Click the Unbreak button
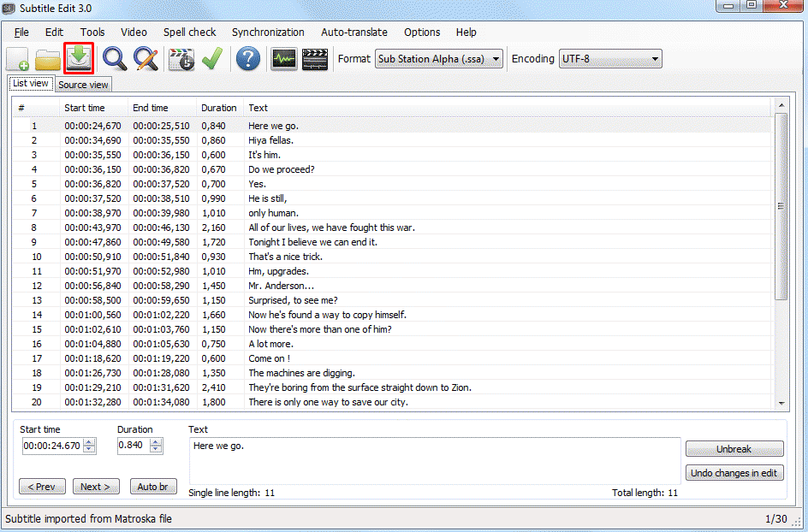The width and height of the screenshot is (808, 532). coord(734,448)
